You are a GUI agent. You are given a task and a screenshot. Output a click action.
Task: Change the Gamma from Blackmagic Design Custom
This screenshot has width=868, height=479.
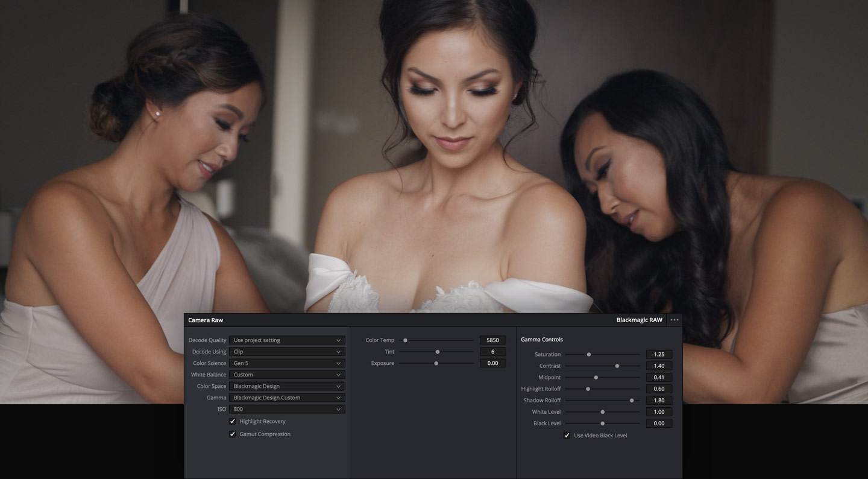pos(287,397)
